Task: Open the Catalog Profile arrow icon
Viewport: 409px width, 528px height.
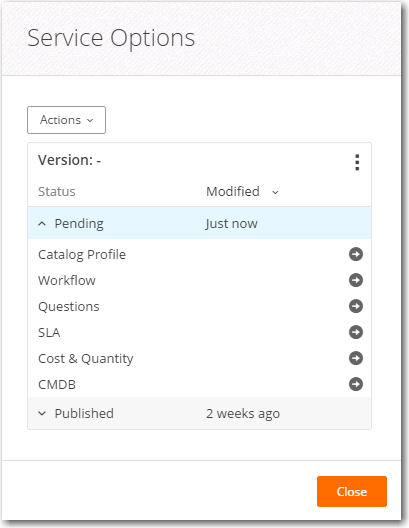Action: point(355,254)
